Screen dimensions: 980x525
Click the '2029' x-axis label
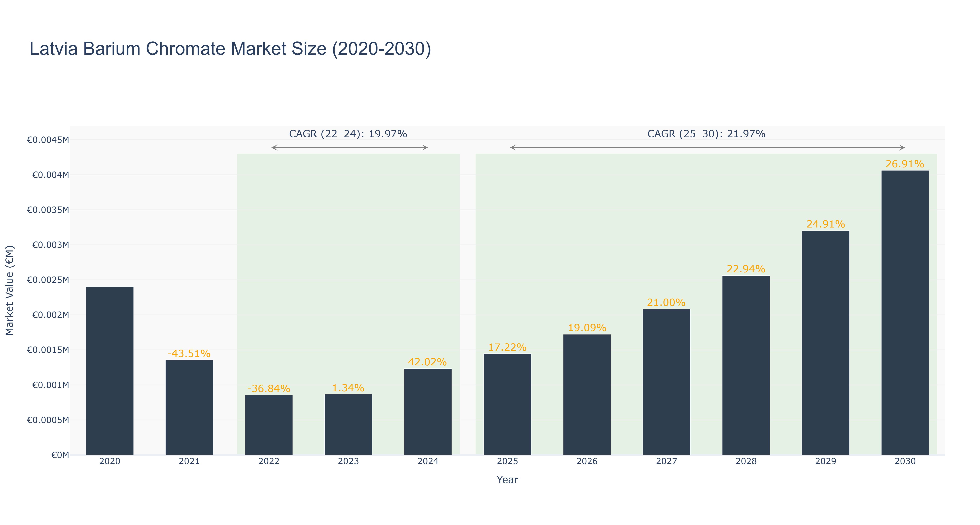[x=825, y=461]
